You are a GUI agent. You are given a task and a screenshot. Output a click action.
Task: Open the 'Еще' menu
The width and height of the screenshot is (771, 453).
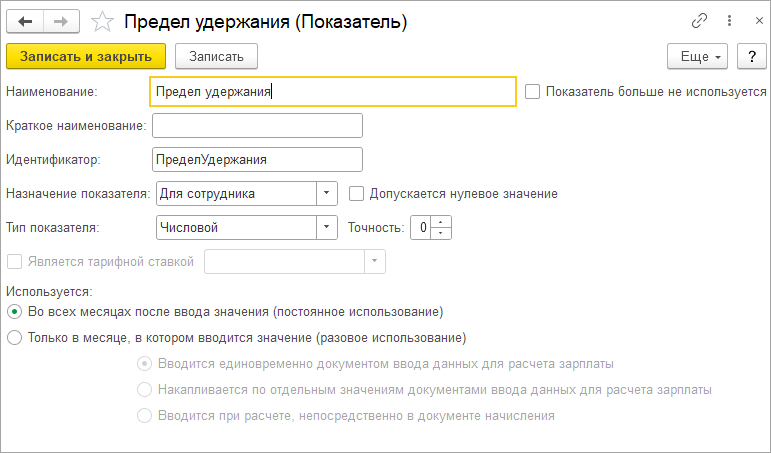click(697, 57)
